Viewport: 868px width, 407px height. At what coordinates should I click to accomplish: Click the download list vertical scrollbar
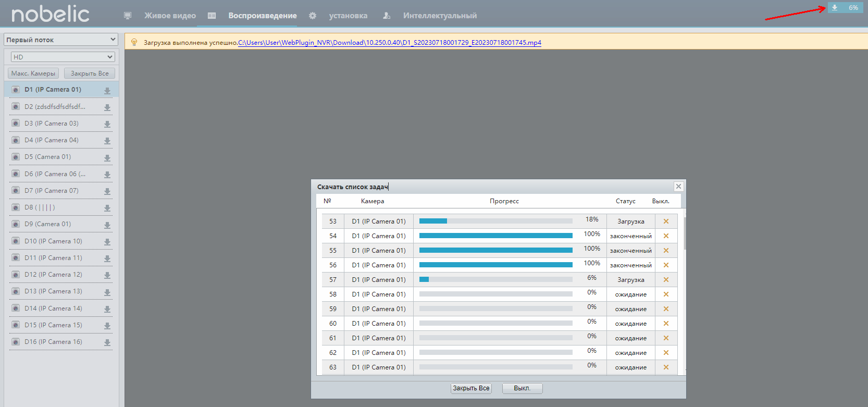[685, 235]
